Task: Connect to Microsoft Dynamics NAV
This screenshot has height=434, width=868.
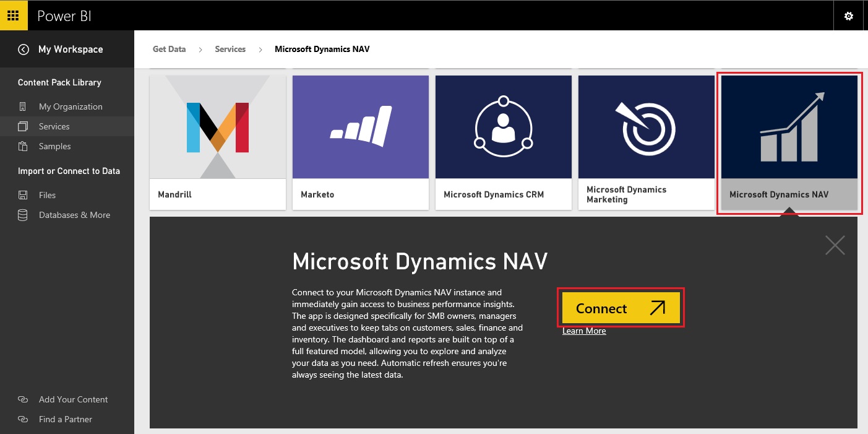Action: (621, 307)
